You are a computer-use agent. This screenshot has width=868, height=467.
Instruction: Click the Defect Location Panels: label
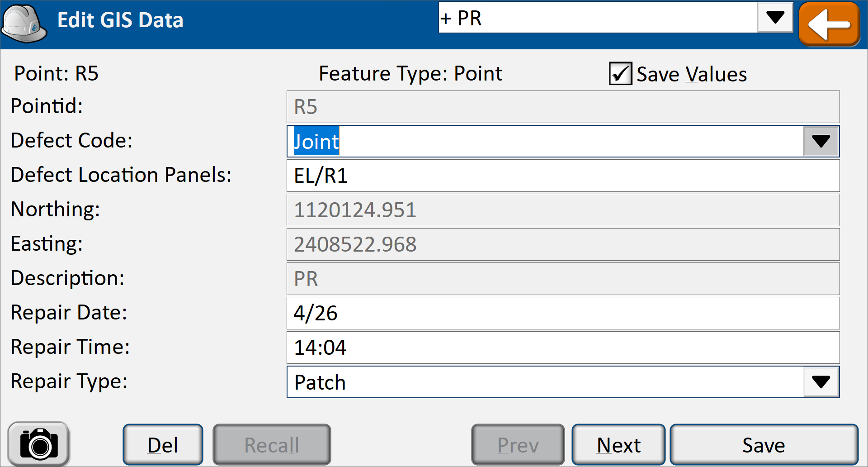pos(121,175)
